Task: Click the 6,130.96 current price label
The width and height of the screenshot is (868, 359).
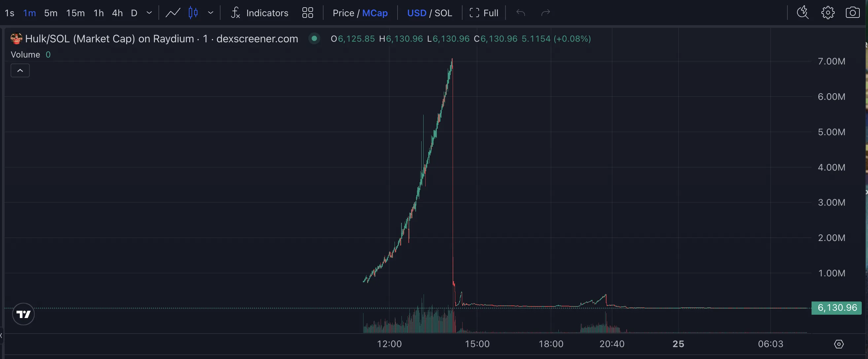Action: point(836,308)
